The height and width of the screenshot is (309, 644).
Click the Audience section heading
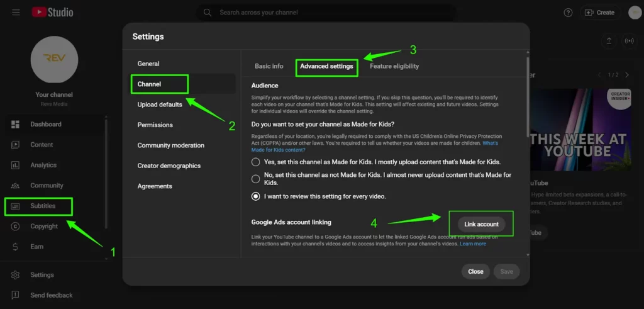(x=265, y=86)
